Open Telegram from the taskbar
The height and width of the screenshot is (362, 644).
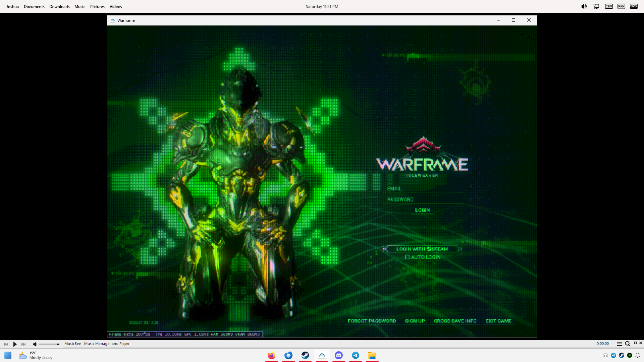[356, 355]
